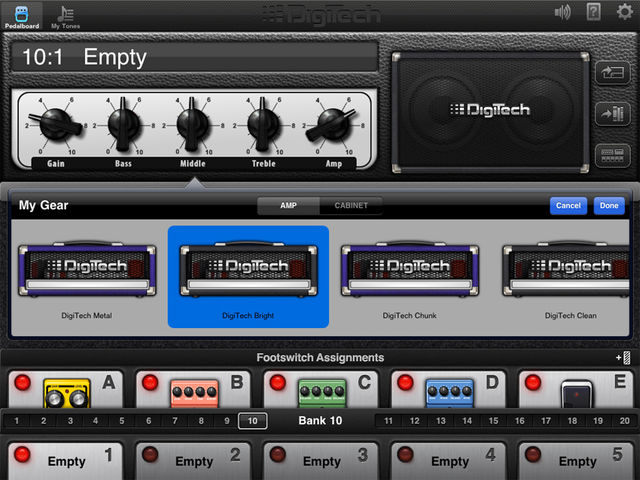Choose the DigiTech Chunk amp
This screenshot has height=480, width=640.
point(409,277)
